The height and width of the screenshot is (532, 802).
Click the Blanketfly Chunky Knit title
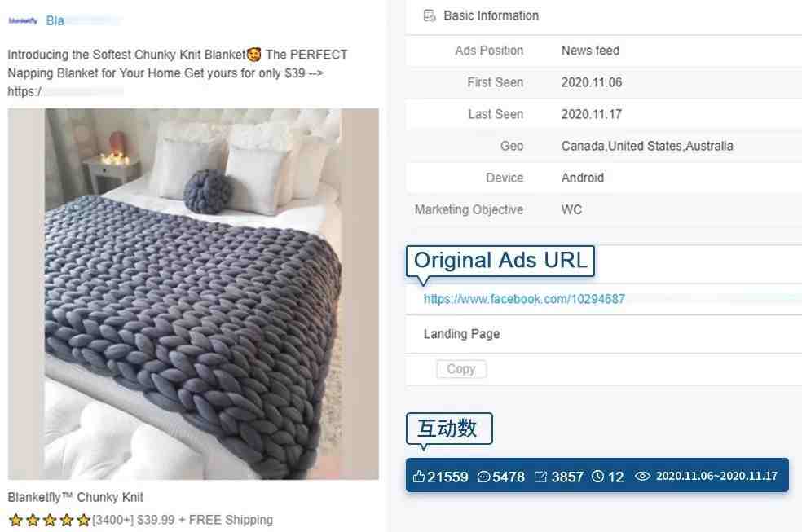point(75,497)
